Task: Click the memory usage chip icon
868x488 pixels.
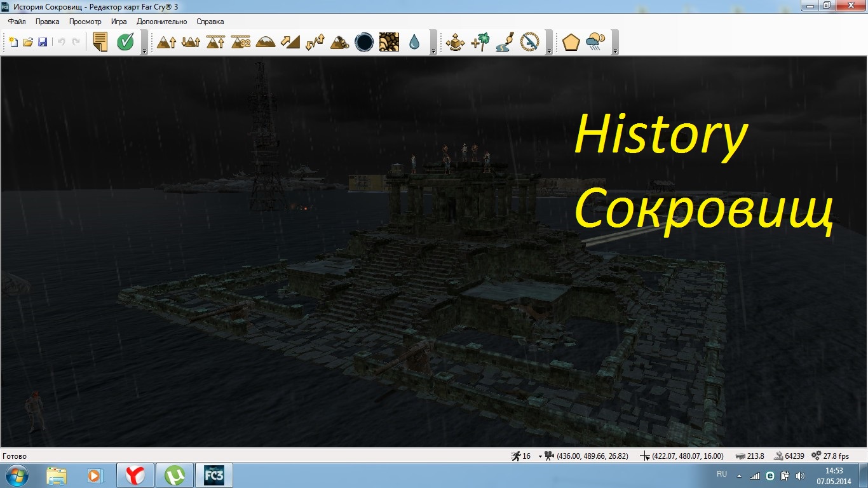Action: [x=740, y=456]
